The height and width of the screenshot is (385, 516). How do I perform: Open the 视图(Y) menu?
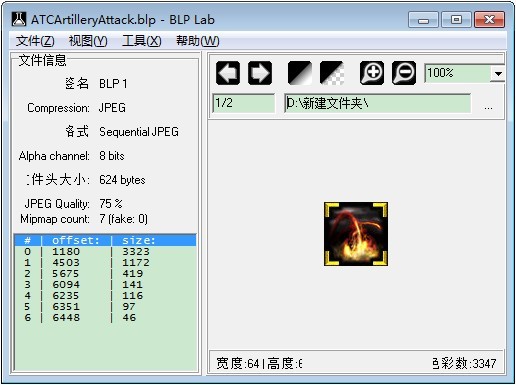[x=88, y=41]
